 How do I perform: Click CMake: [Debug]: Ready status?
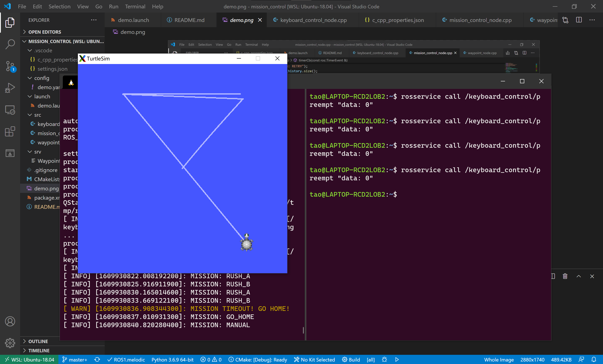pos(258,360)
